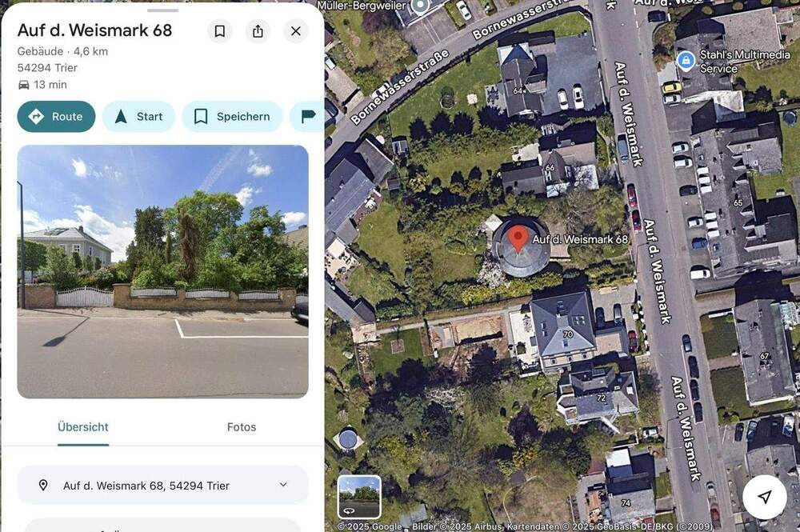Image resolution: width=800 pixels, height=532 pixels.
Task: Start directions with the Route button
Action: click(56, 116)
